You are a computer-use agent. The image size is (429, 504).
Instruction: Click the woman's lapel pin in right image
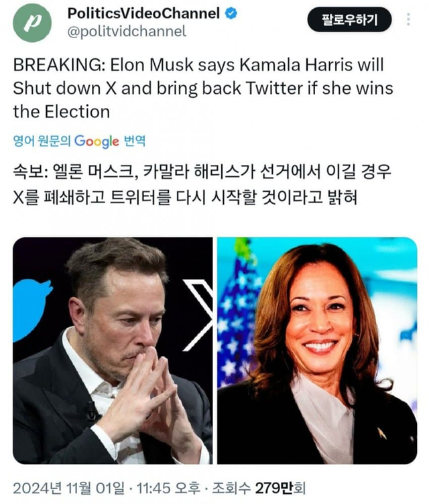pyautogui.click(x=381, y=432)
